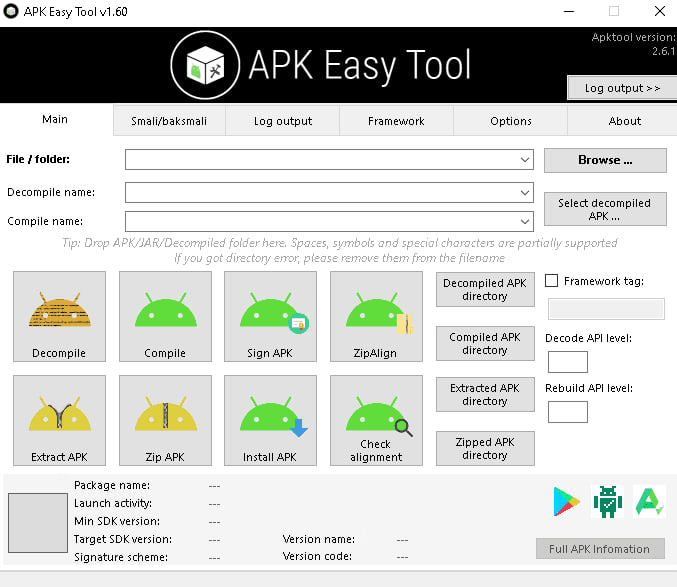Expand the File / folder dropdown
The height and width of the screenshot is (587, 677).
point(525,160)
